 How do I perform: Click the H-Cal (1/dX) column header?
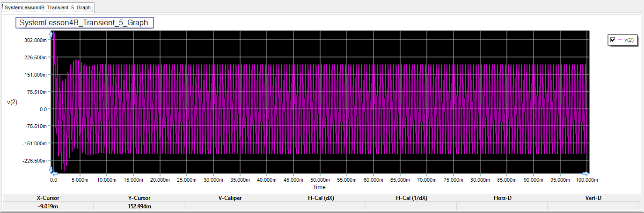pyautogui.click(x=411, y=198)
